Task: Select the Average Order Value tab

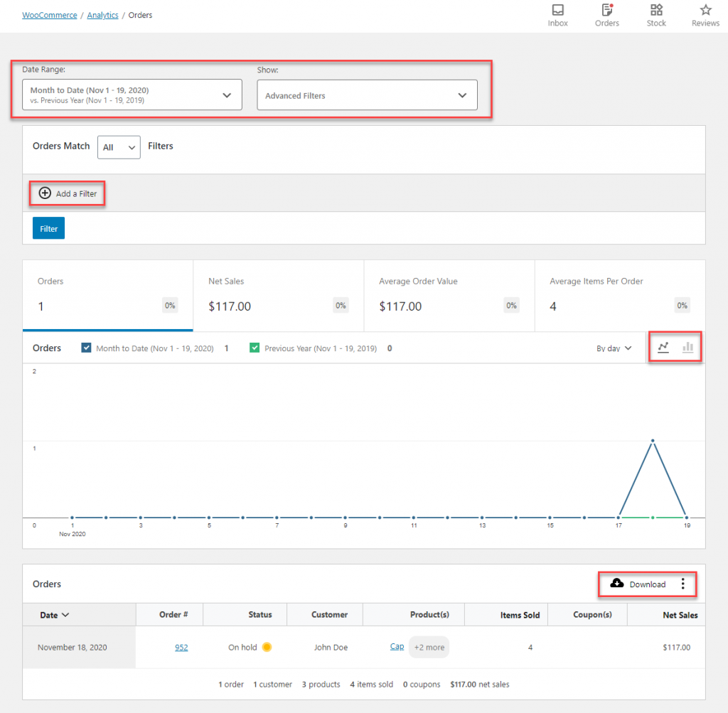Action: point(449,296)
